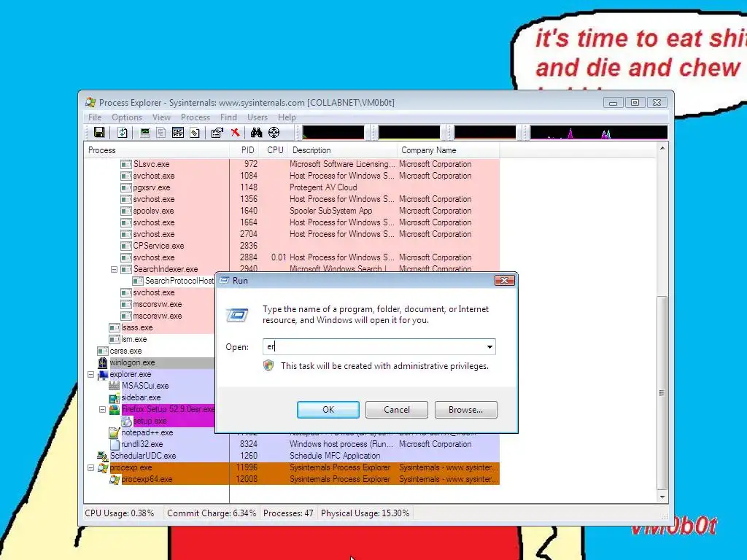Open the Users menu
This screenshot has height=560, width=747.
point(258,117)
